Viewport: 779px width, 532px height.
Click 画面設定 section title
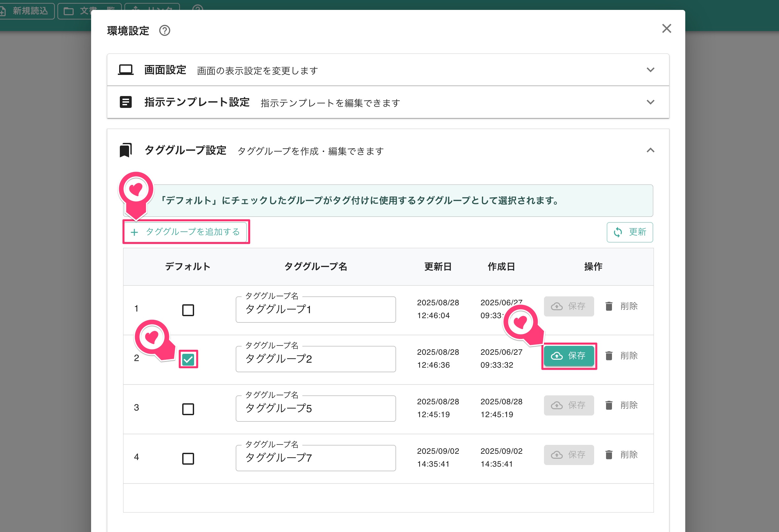165,70
